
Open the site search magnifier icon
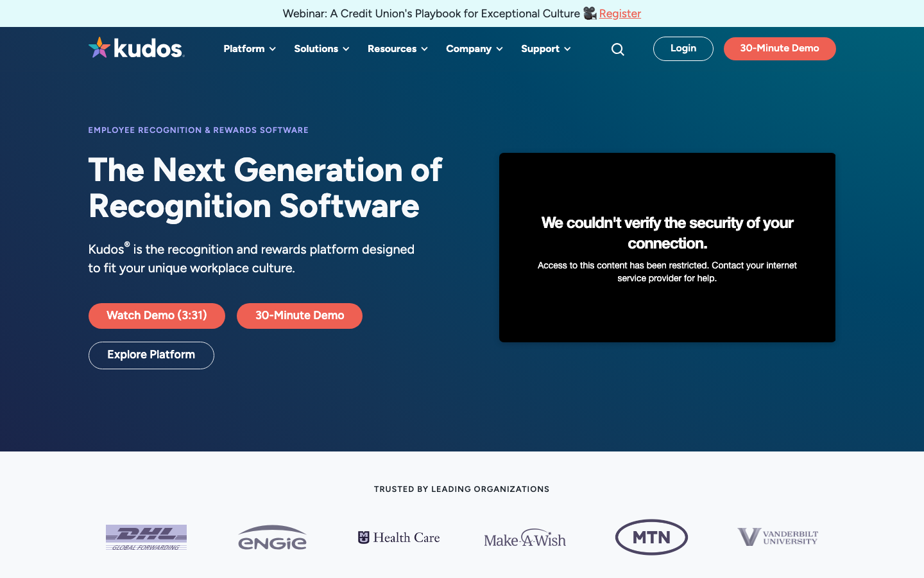pyautogui.click(x=618, y=49)
